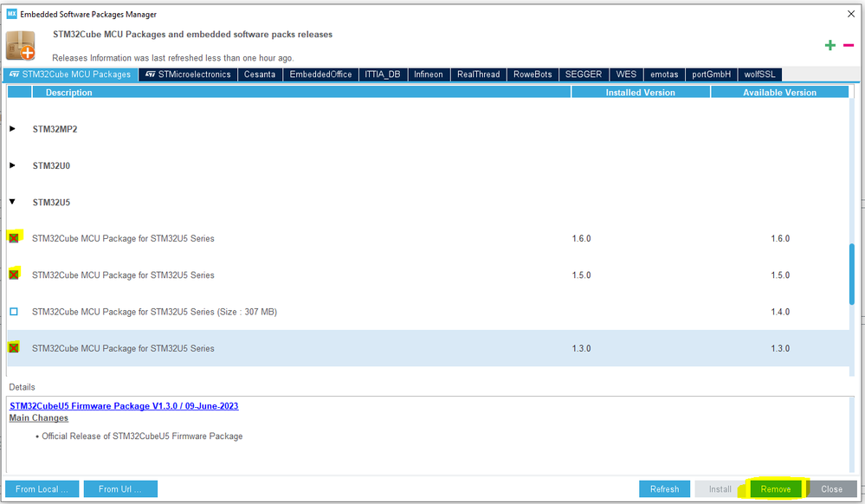
Task: Select the package row with size 307 MB
Action: coord(428,312)
